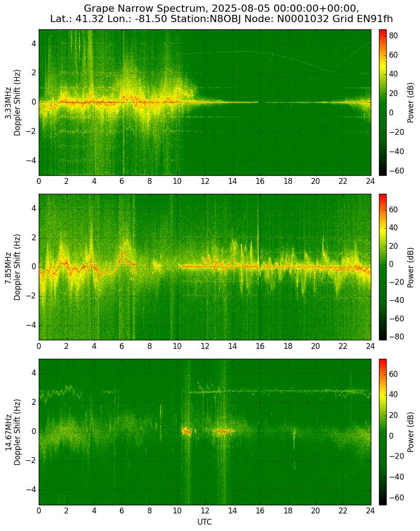Click the 80 tick on top colorbar
This screenshot has width=420, height=531.
click(x=393, y=36)
